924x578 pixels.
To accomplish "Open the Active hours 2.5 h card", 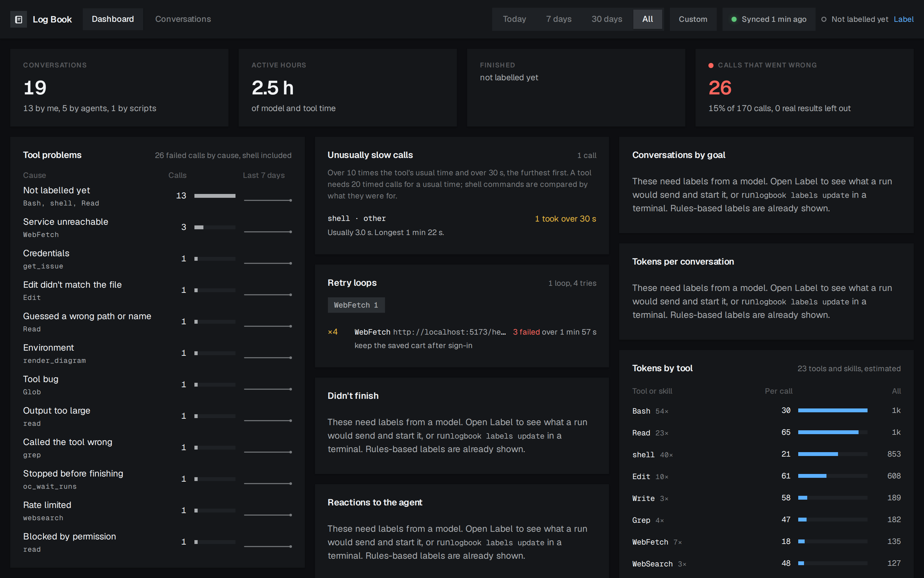I will click(348, 88).
